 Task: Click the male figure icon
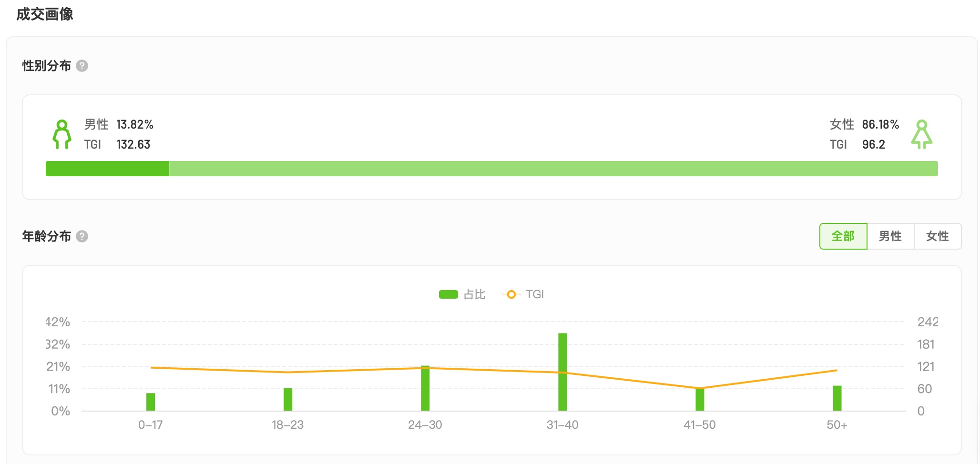[61, 134]
